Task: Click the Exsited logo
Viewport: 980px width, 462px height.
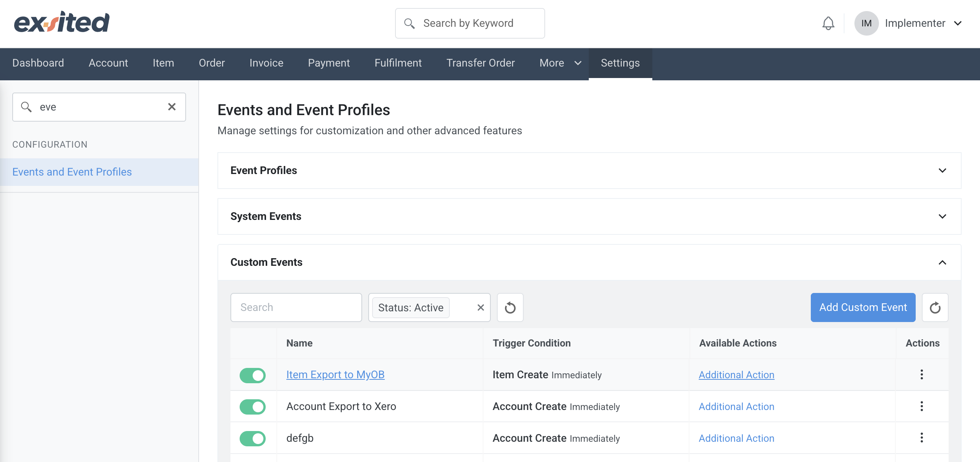Action: pos(62,22)
